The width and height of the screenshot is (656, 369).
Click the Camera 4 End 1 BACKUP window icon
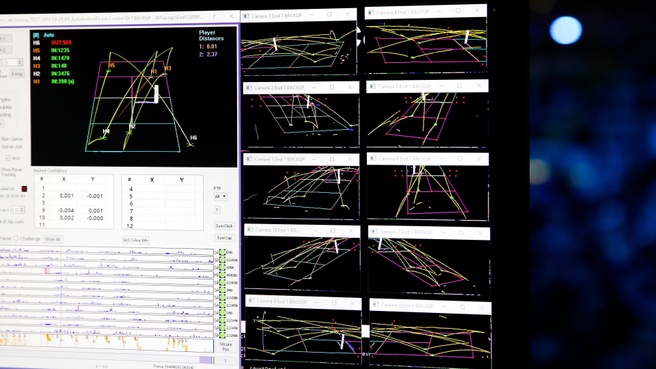coord(371,13)
